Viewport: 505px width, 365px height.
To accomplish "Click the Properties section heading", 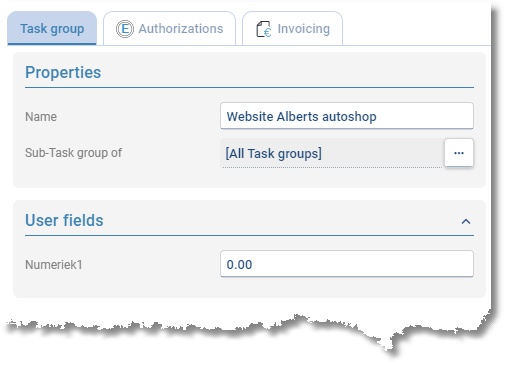I will (x=63, y=72).
